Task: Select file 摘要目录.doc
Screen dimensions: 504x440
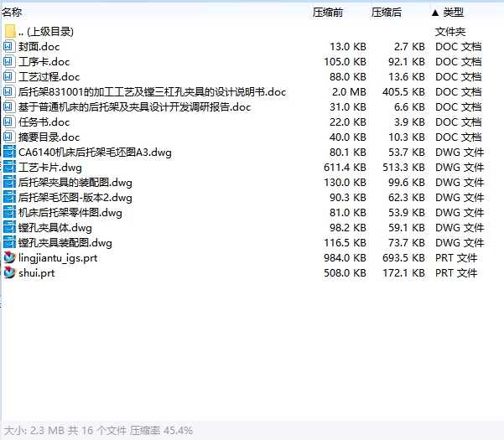Action: (x=49, y=137)
